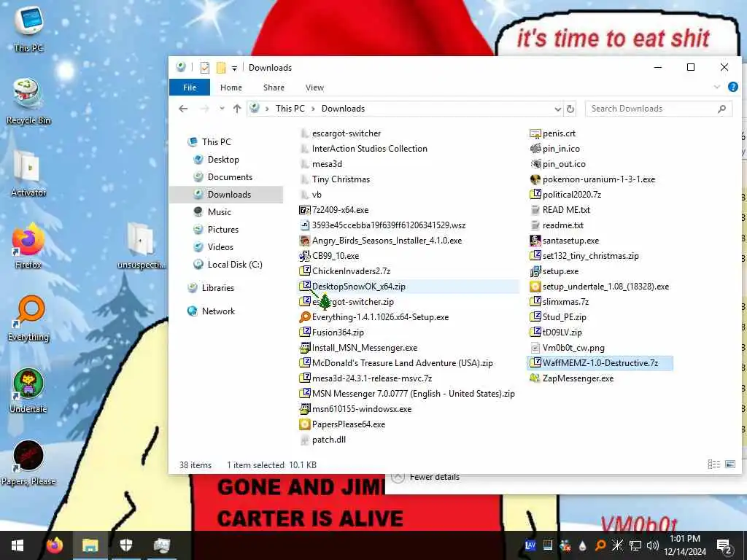Navigate back in File Explorer
This screenshot has width=747, height=560.
(183, 109)
